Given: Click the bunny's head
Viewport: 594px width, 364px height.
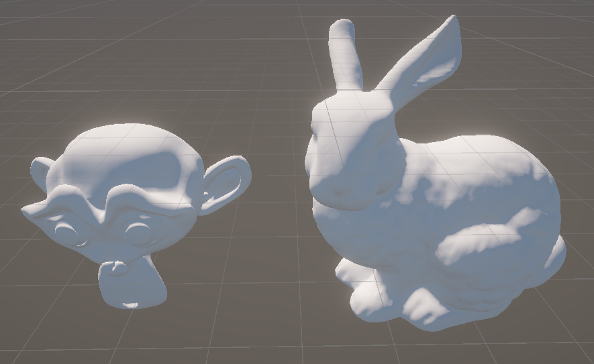Looking at the screenshot, I should tap(356, 151).
